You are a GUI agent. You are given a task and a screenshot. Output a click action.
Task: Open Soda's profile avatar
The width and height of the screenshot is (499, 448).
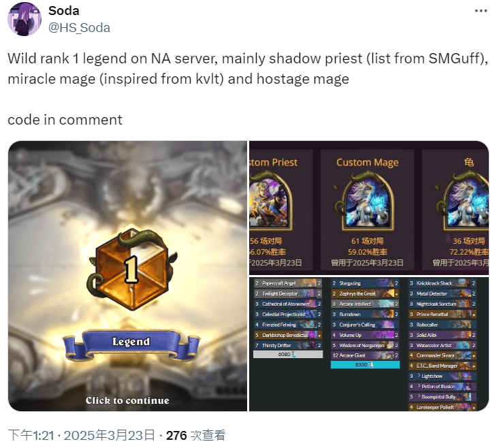point(25,19)
